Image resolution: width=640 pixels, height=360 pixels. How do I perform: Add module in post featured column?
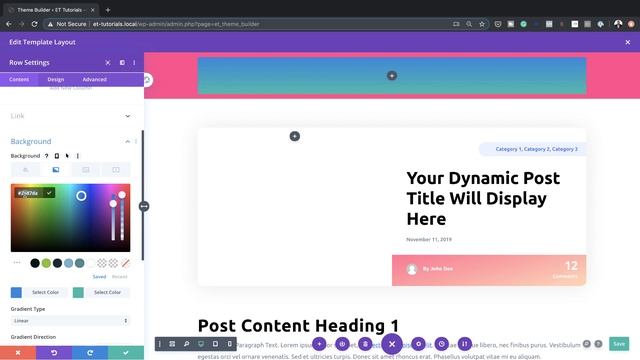[295, 136]
